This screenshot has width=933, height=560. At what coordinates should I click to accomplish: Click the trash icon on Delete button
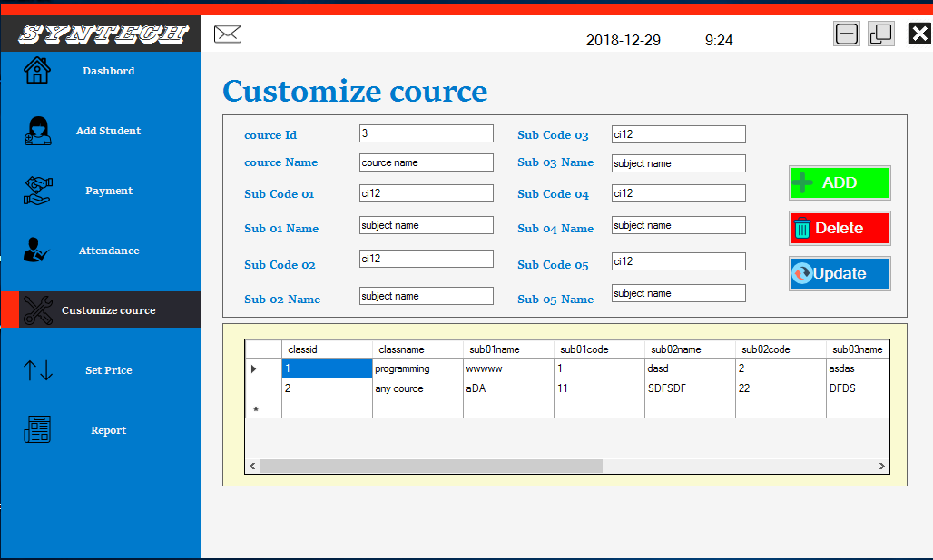pyautogui.click(x=802, y=228)
